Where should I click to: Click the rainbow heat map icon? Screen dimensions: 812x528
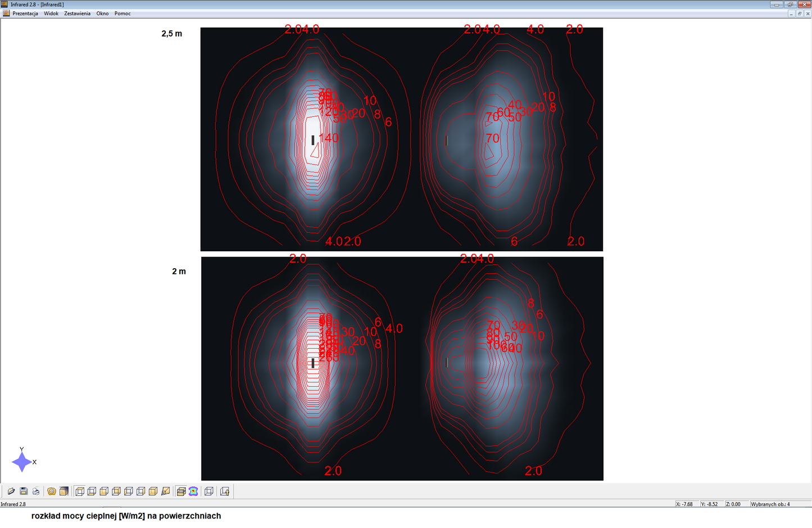tap(193, 491)
